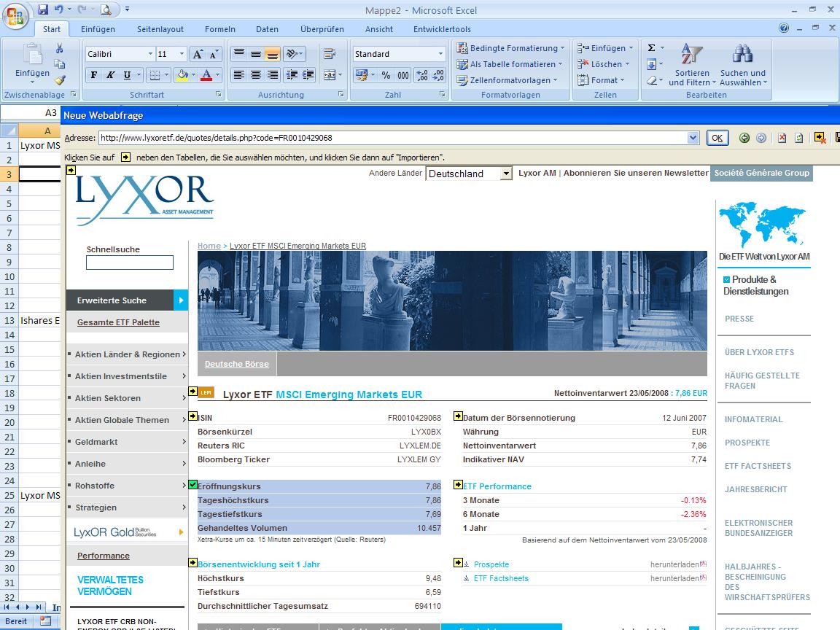
Task: Click the AutoSum sigma icon
Action: tap(651, 47)
